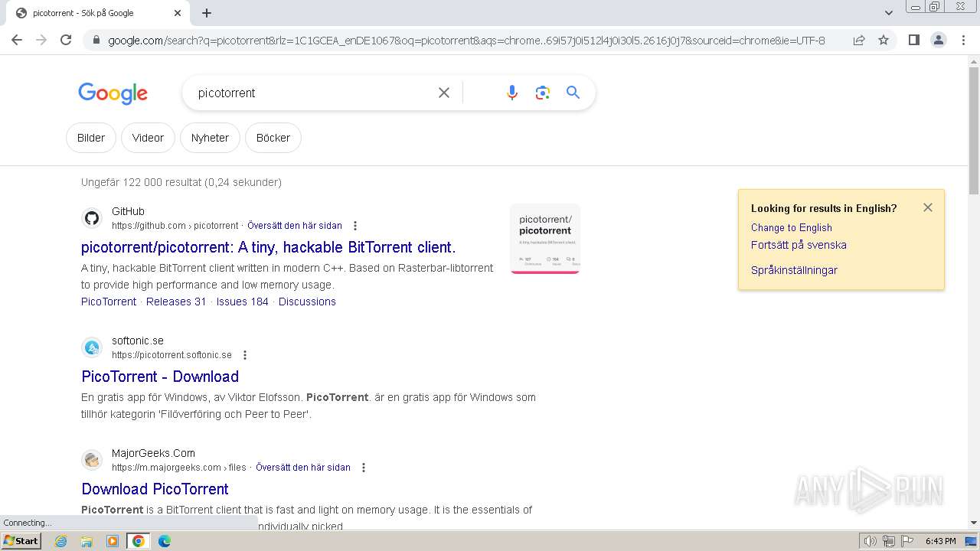Open the Download PicoTorrent MajorGeeks result
This screenshot has width=980, height=551.
click(x=155, y=489)
